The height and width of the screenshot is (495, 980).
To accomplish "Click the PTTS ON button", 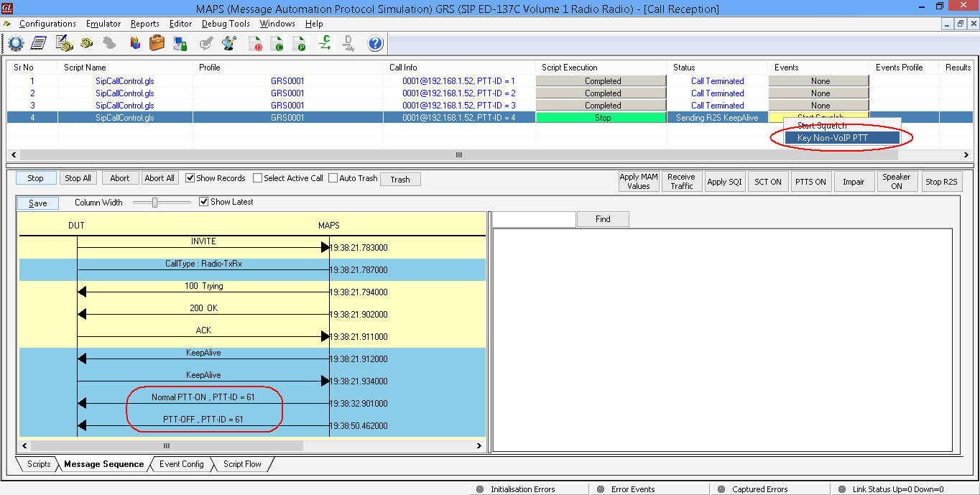I will click(x=810, y=182).
